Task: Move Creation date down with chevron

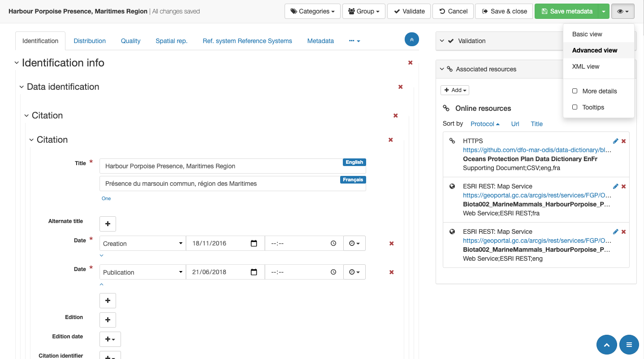Action: [x=101, y=256]
